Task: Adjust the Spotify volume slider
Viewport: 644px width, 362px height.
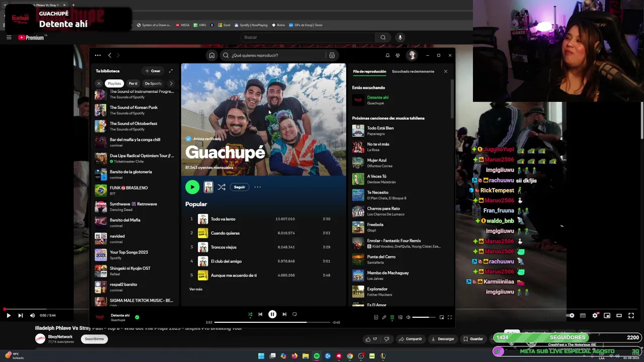Action: pos(424,317)
